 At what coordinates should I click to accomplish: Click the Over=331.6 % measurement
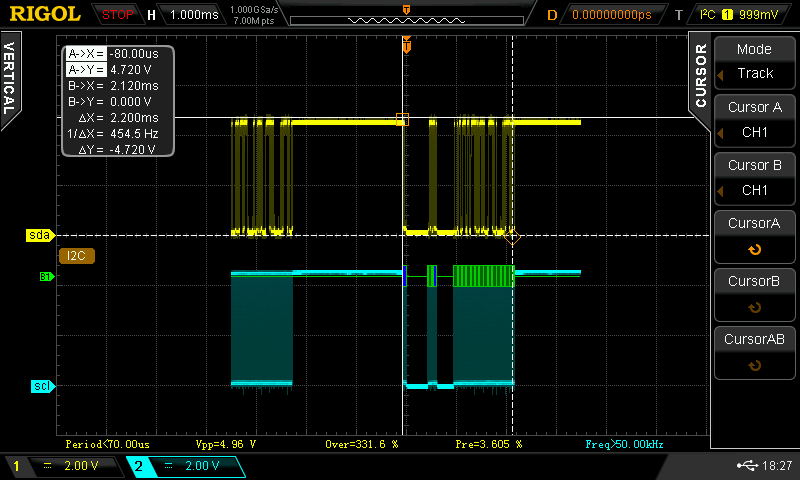click(x=362, y=444)
